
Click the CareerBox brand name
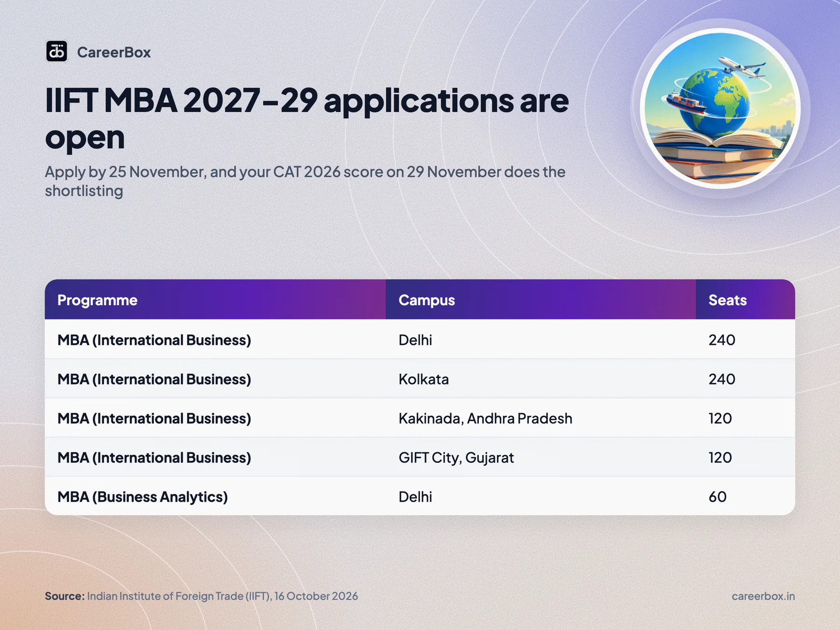click(x=114, y=52)
